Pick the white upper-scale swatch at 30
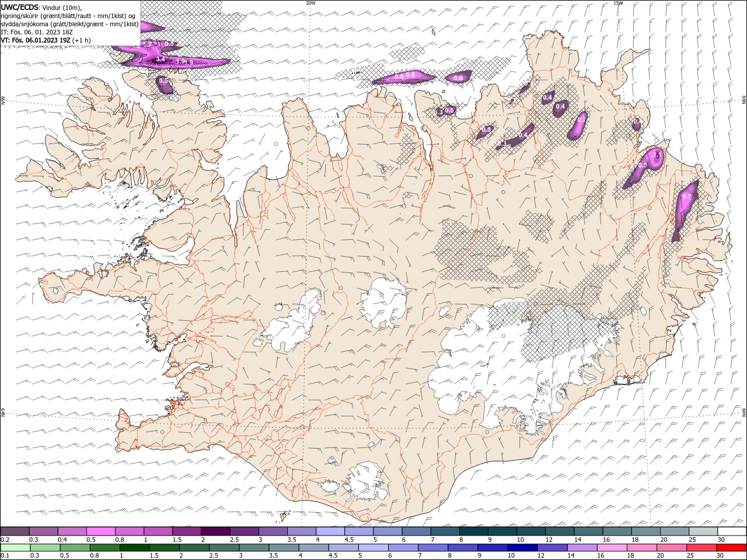This screenshot has width=747, height=560. pyautogui.click(x=732, y=531)
